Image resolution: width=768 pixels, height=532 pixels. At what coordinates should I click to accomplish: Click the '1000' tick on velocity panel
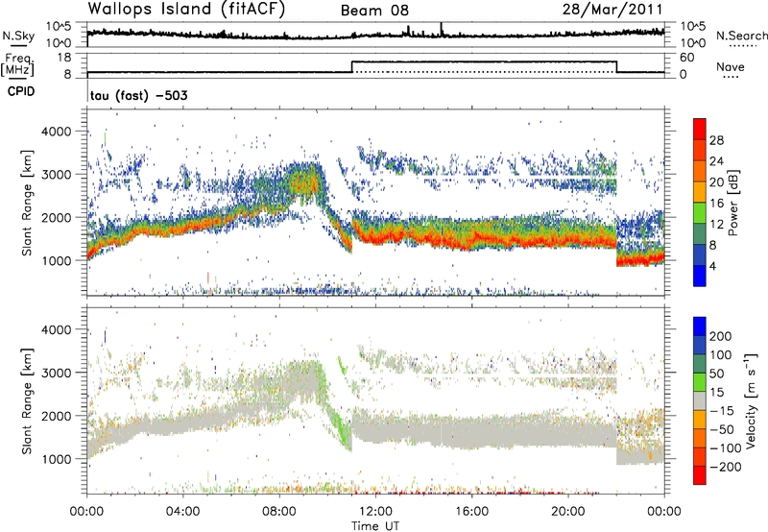(x=59, y=459)
